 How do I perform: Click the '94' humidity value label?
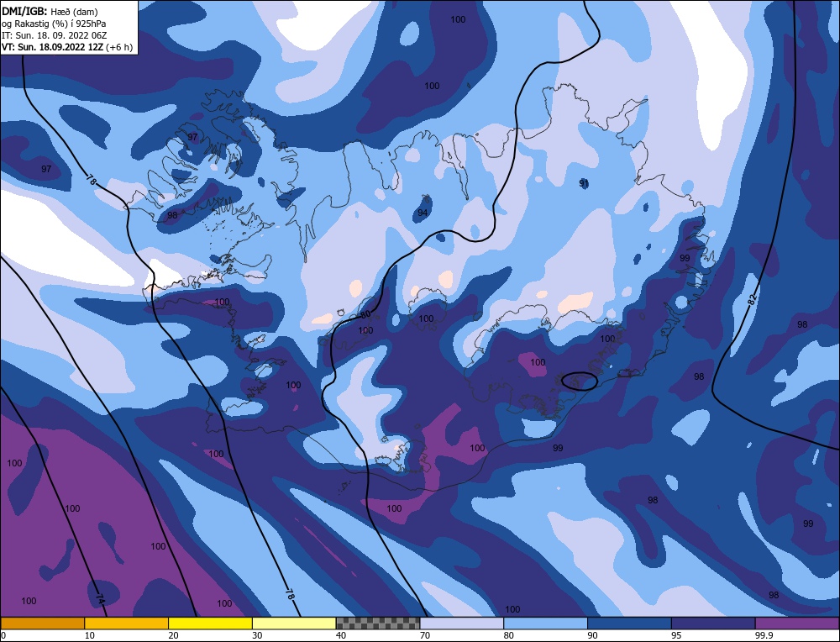pyautogui.click(x=423, y=213)
